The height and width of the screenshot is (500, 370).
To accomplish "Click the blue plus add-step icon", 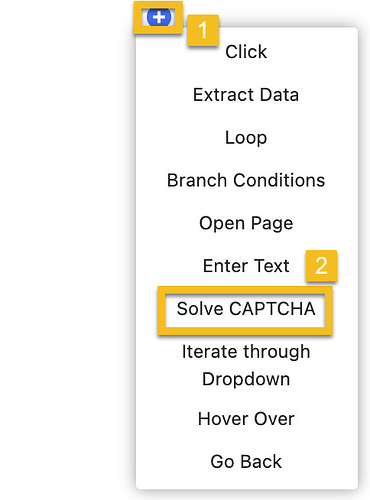I will pos(159,17).
